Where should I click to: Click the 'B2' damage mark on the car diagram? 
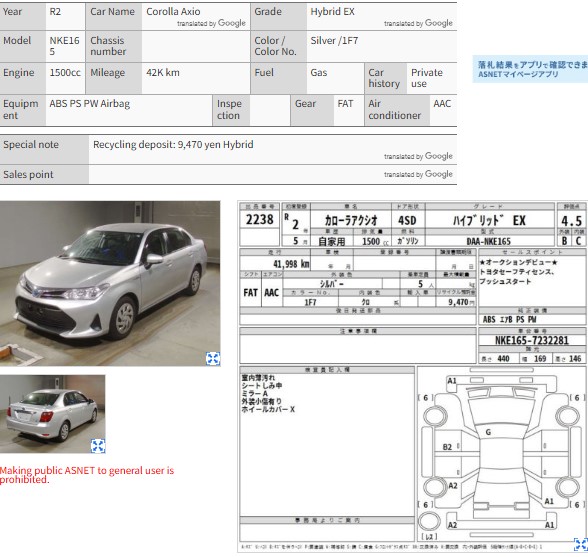447,447
